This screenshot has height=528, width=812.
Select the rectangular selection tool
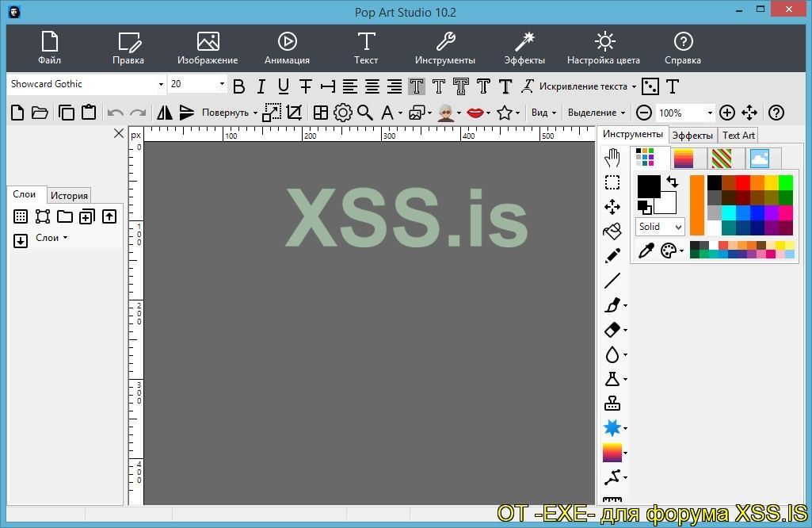click(x=612, y=182)
